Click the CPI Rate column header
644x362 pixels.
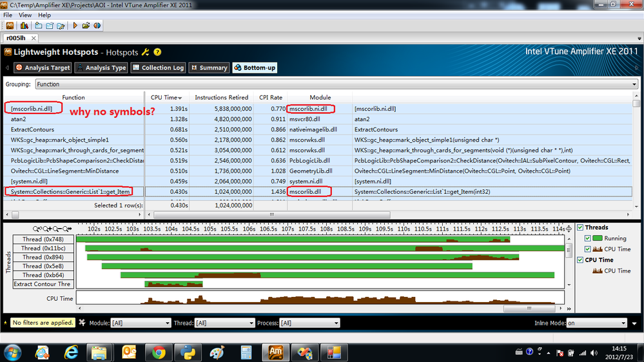[x=271, y=97]
